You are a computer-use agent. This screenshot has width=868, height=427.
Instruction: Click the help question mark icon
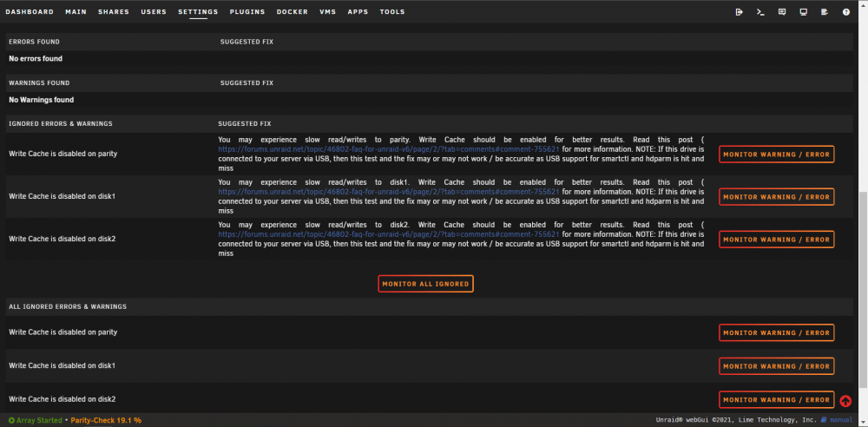(x=845, y=11)
